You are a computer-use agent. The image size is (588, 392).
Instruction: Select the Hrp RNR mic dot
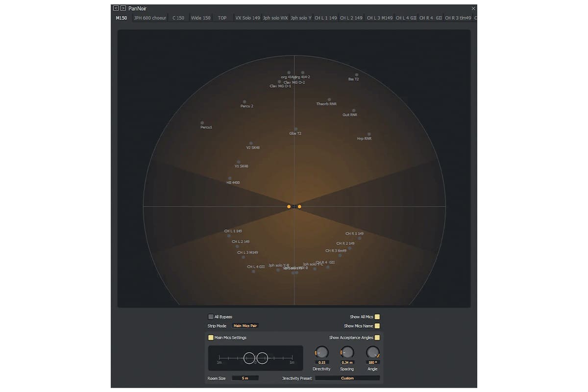369,134
